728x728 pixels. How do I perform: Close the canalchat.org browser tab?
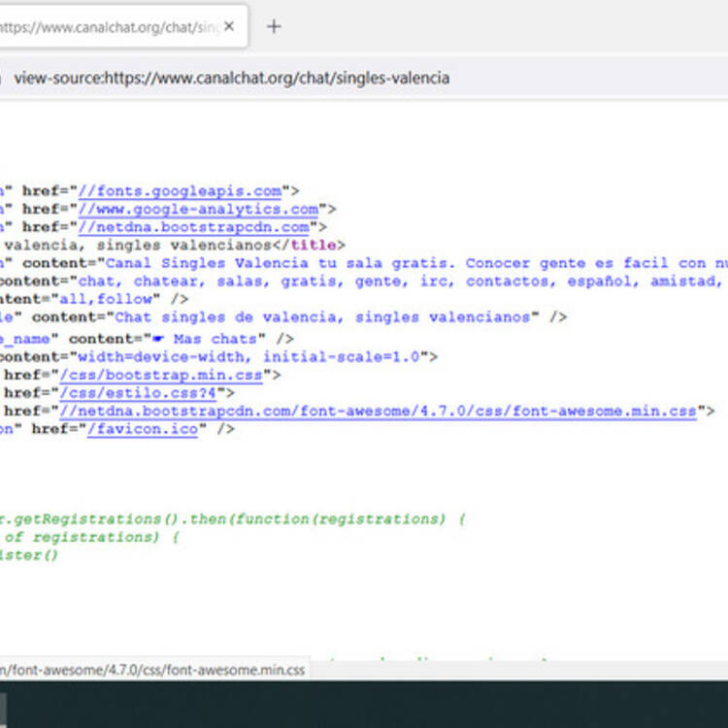[228, 26]
